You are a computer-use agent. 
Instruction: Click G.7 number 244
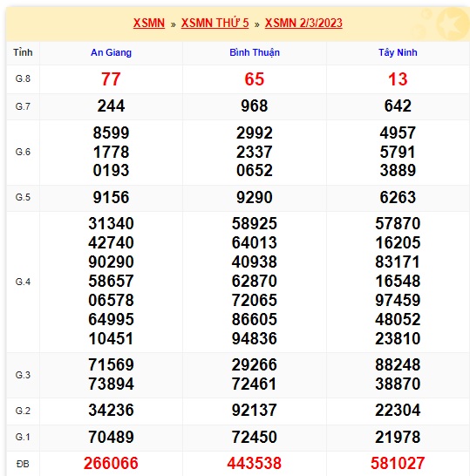click(111, 106)
